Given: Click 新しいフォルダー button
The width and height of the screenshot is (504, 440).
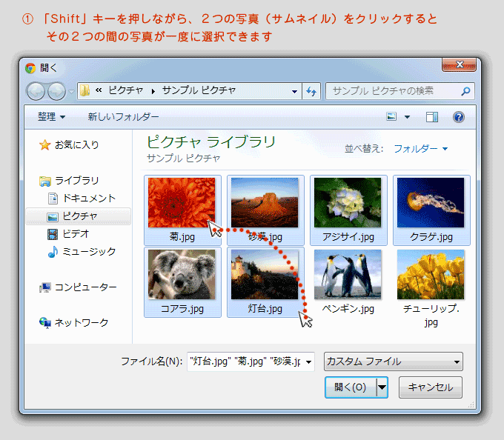Looking at the screenshot, I should pyautogui.click(x=124, y=116).
